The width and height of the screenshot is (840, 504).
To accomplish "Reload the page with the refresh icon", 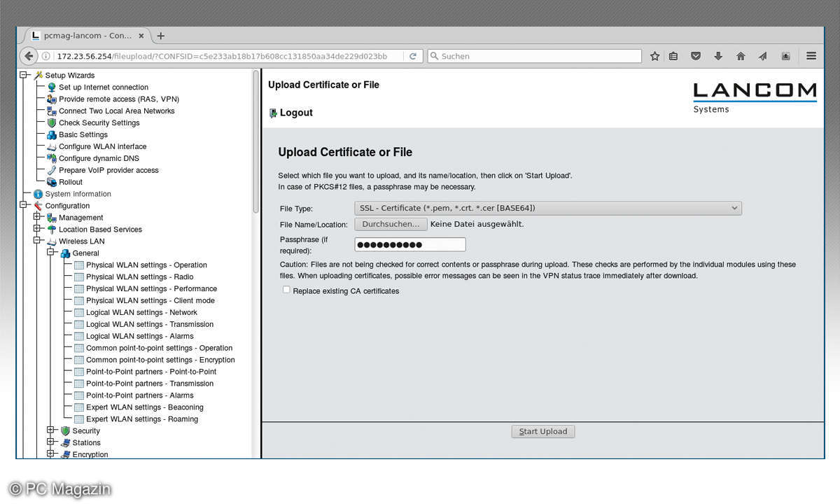I will pos(413,56).
